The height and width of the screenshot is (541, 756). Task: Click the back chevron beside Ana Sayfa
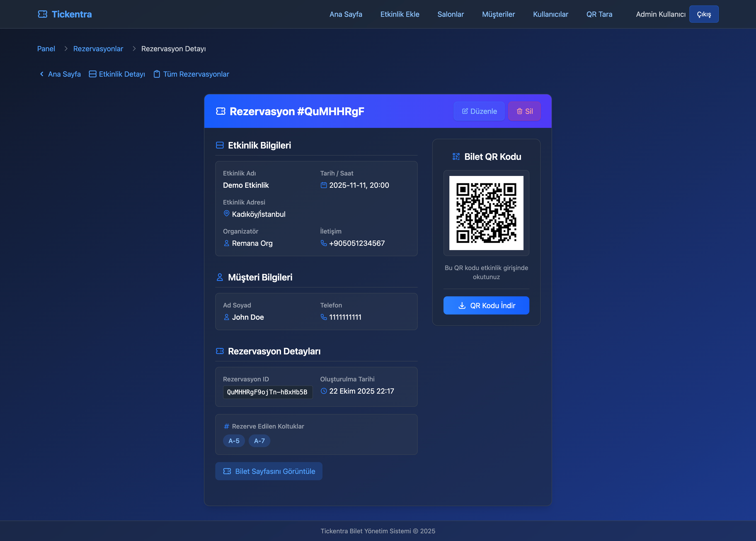42,74
